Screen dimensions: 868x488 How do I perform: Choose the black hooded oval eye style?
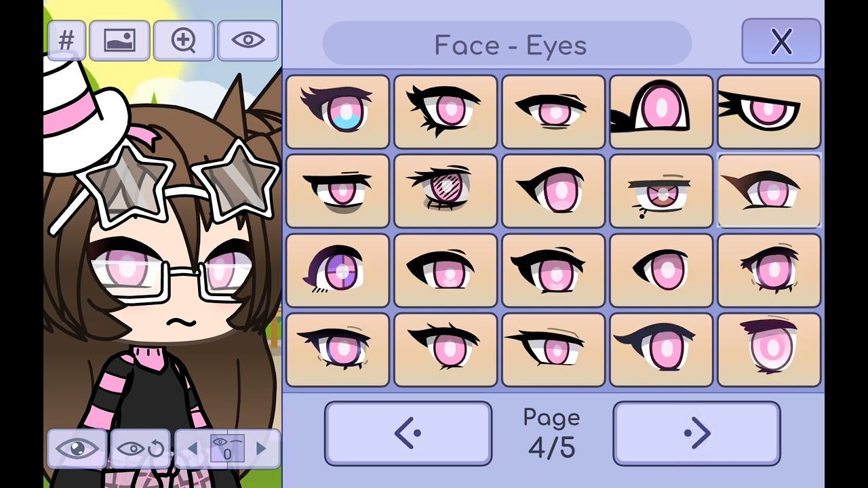(661, 112)
